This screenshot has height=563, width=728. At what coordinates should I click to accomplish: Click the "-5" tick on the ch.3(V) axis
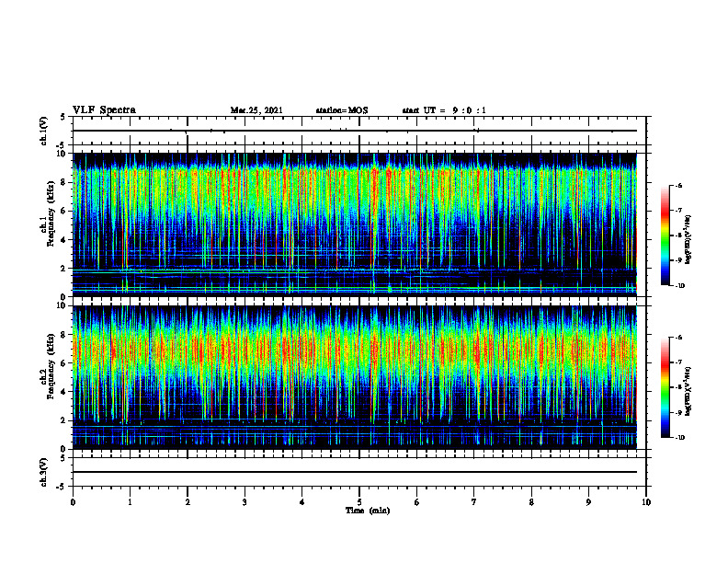[x=62, y=487]
